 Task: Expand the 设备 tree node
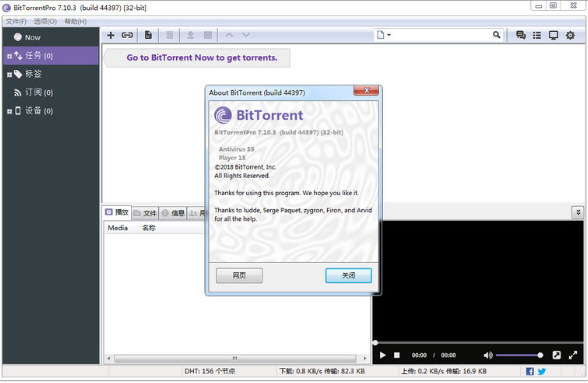point(9,111)
